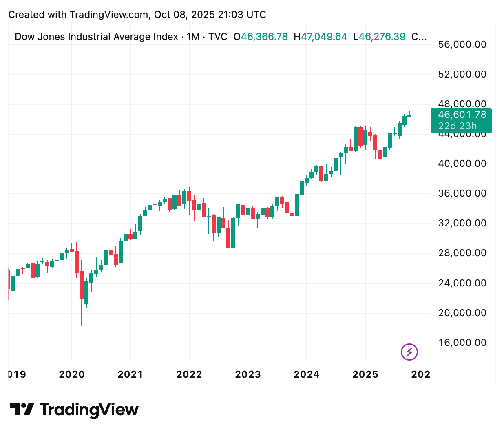The image size is (504, 434).
Task: Click the purple lightning bolt icon
Action: pos(409,352)
